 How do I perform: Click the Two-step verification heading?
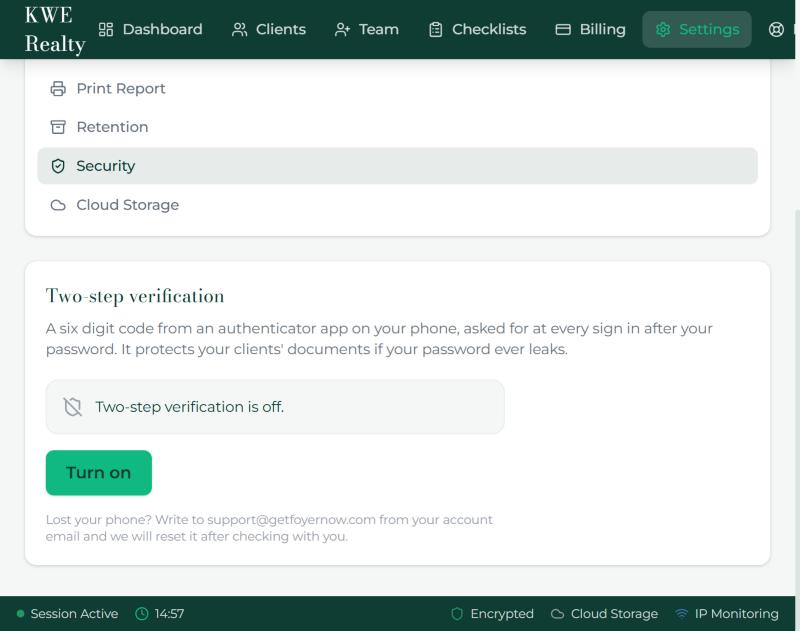click(x=135, y=296)
